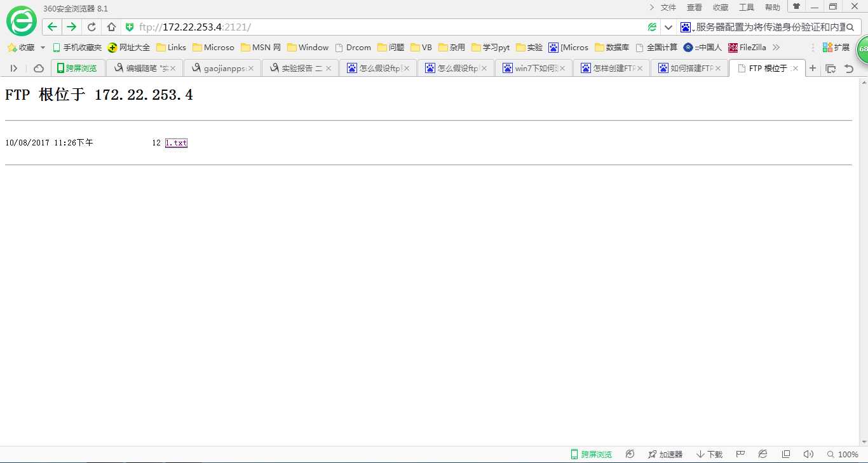
Task: Adjust the 100% page zoom control
Action: [x=843, y=454]
